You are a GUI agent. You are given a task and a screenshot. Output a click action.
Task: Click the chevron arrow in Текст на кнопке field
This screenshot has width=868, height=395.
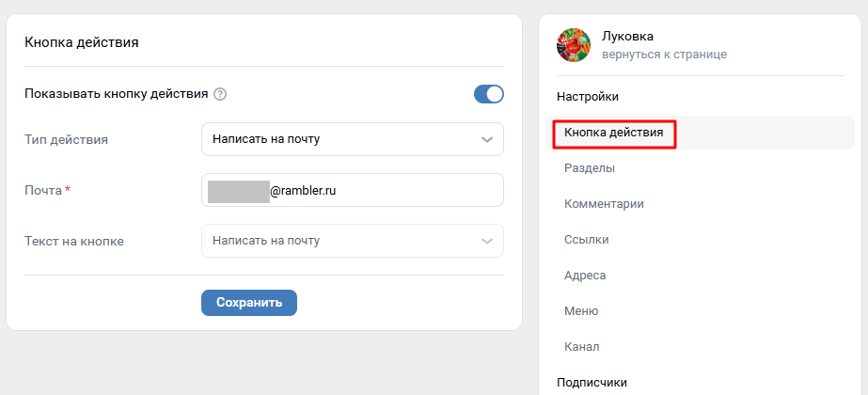487,241
